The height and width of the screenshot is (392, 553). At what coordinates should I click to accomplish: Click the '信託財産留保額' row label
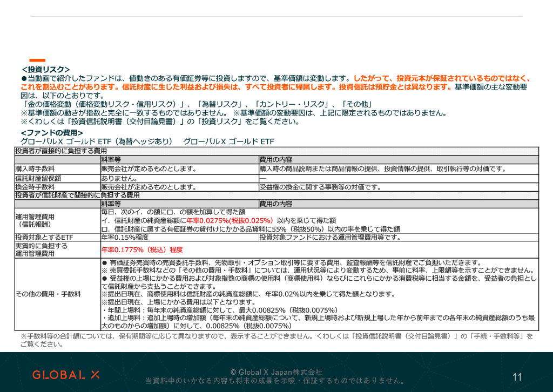click(38, 178)
